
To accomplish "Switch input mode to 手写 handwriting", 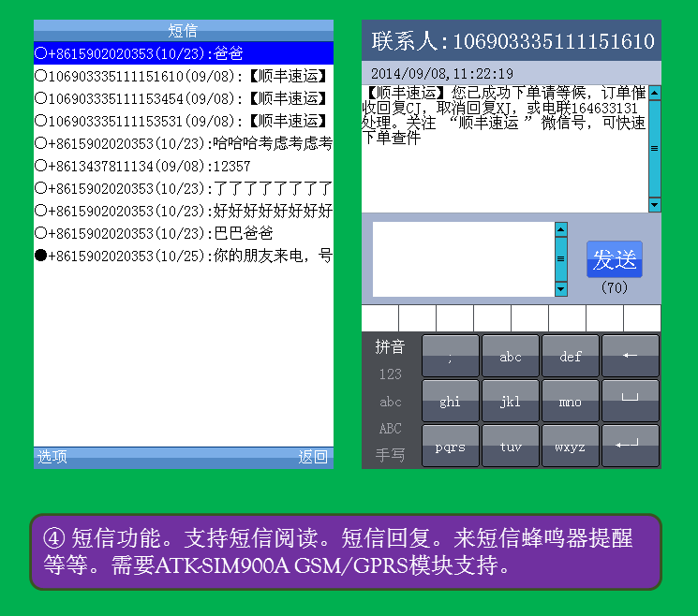I will pyautogui.click(x=390, y=455).
